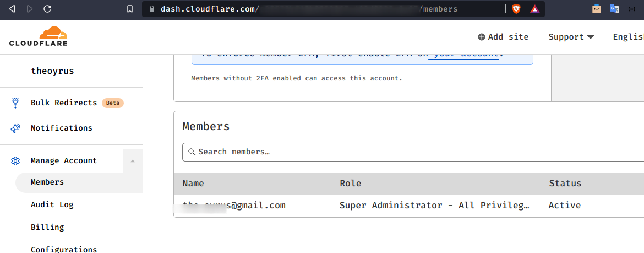The height and width of the screenshot is (253, 644).
Task: Click the Brave Rewards triangle icon
Action: [x=534, y=9]
